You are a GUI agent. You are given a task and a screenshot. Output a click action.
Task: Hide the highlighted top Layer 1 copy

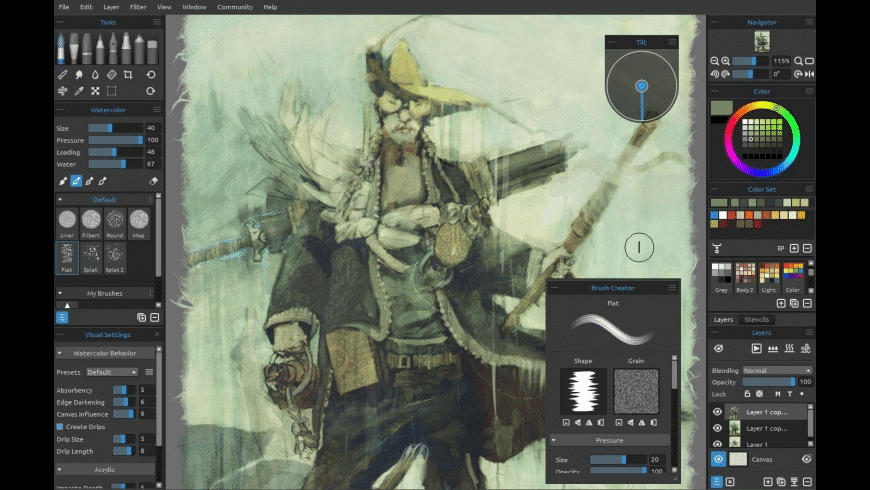(717, 412)
